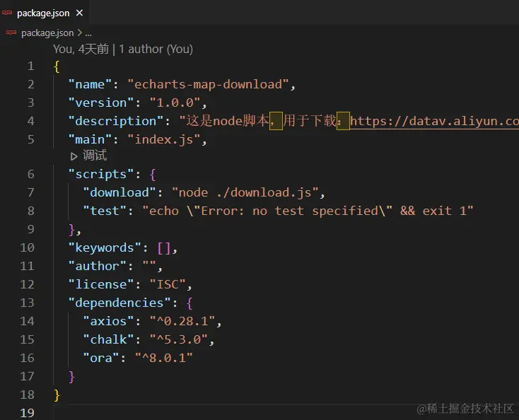This screenshot has height=420, width=519.
Task: Click the "chalk" dependency key
Action: (x=108, y=339)
